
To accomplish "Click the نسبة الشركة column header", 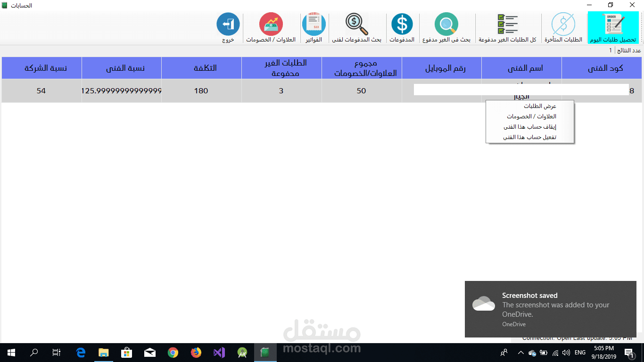I will pyautogui.click(x=41, y=68).
